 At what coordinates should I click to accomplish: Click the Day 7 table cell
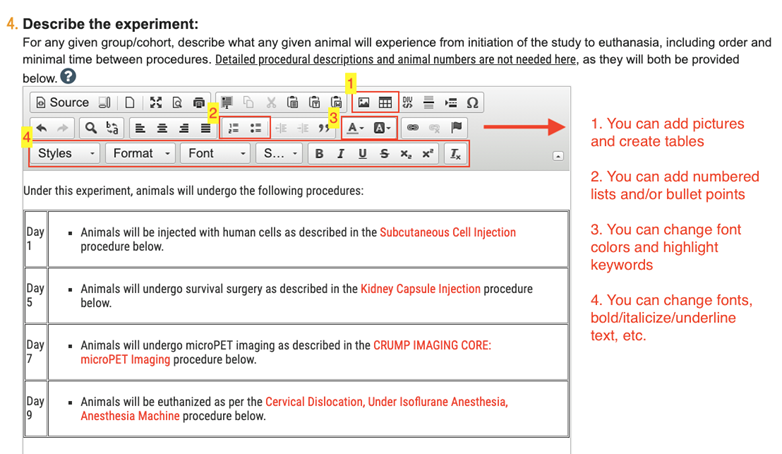[x=36, y=352]
